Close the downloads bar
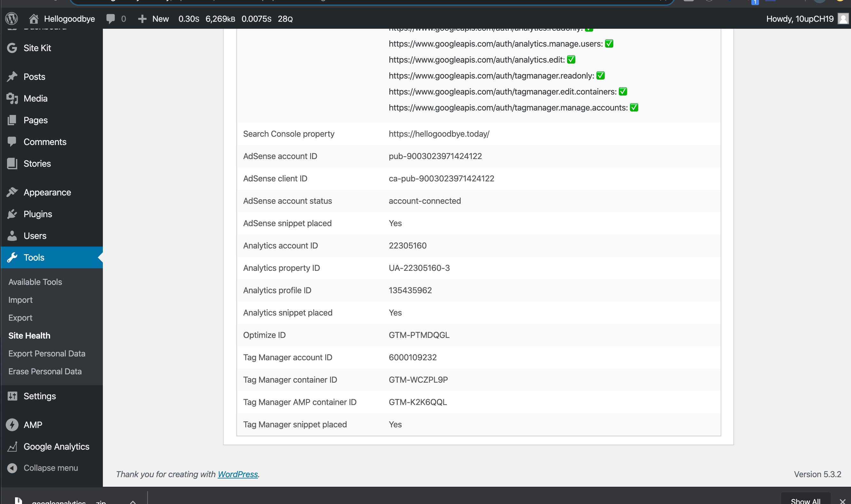The height and width of the screenshot is (504, 851). (842, 501)
